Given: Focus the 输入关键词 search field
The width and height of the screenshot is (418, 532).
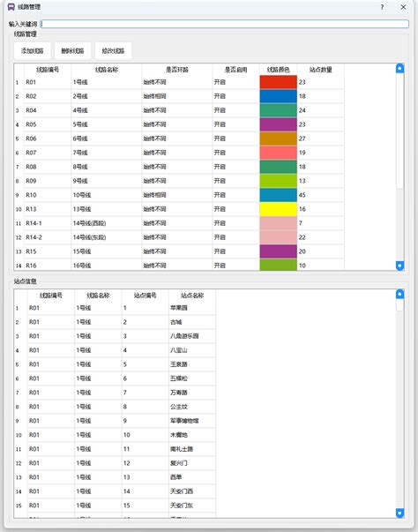Looking at the screenshot, I should pos(224,24).
